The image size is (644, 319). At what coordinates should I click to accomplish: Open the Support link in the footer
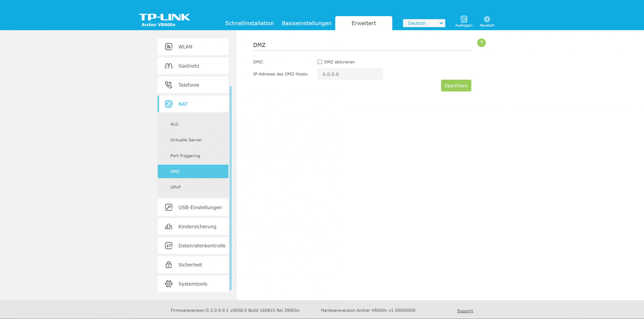click(465, 311)
